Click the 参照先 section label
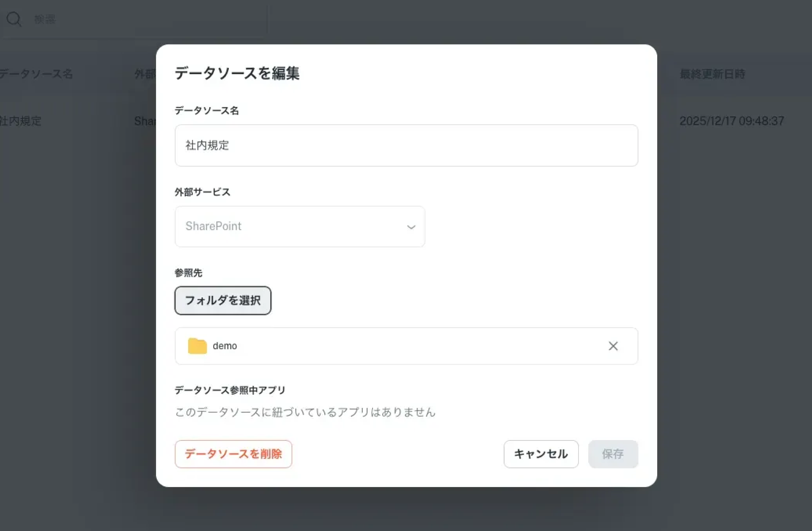The width and height of the screenshot is (812, 531). pyautogui.click(x=188, y=273)
